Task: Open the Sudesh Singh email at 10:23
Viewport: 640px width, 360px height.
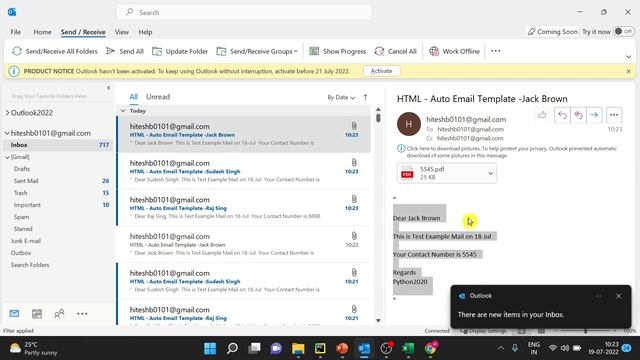Action: point(244,171)
